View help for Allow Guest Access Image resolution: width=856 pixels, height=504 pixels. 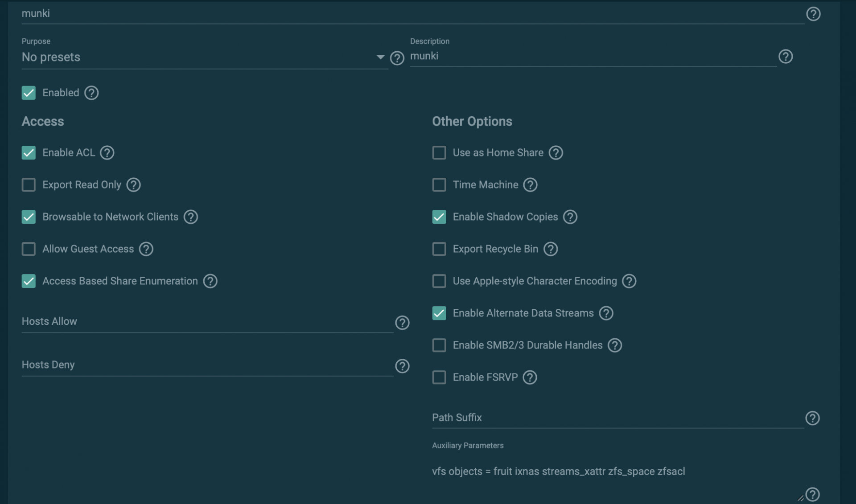click(x=146, y=249)
